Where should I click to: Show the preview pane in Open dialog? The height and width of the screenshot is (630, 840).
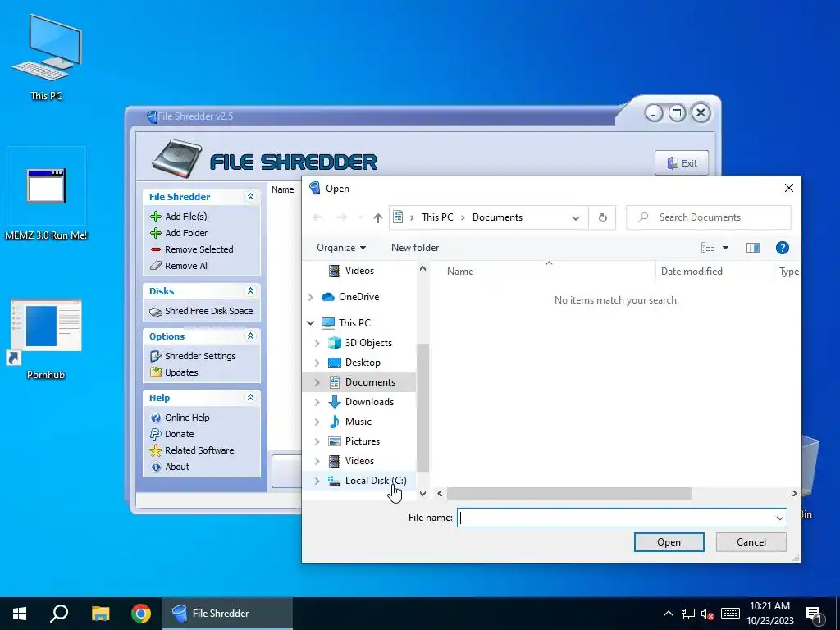pos(753,248)
